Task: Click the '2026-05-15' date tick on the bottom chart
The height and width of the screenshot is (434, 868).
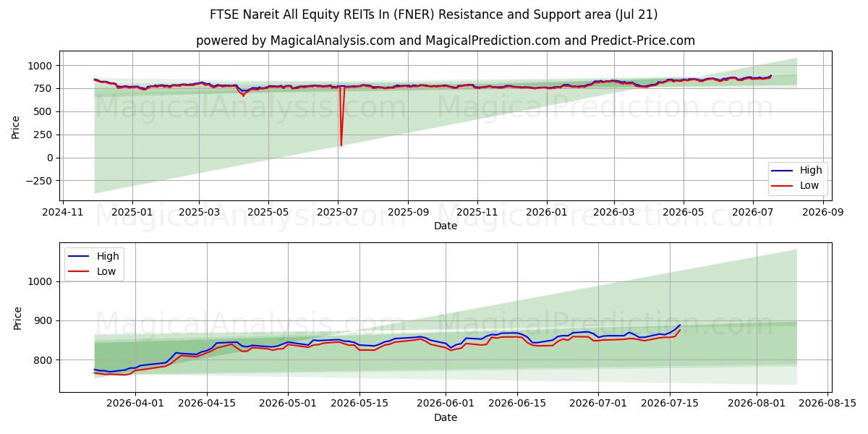Action: pyautogui.click(x=360, y=403)
